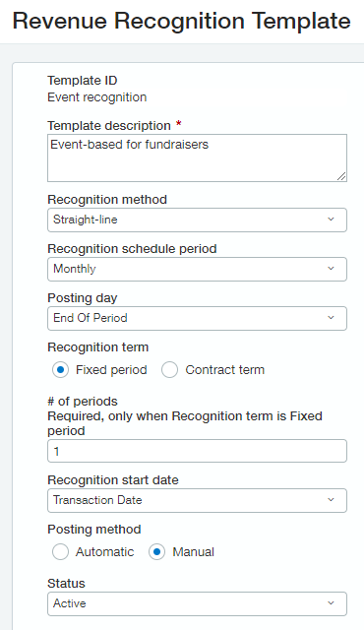The width and height of the screenshot is (364, 630).
Task: Click the Manual label text
Action: click(x=193, y=551)
